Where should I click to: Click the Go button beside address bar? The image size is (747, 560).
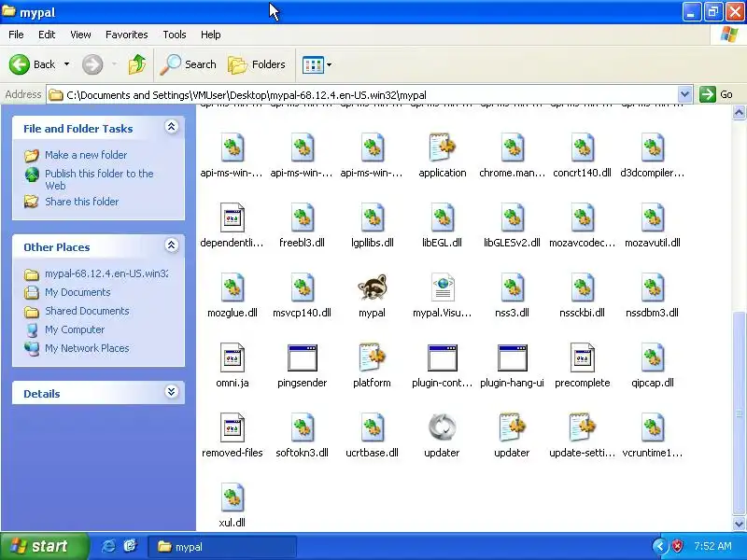(x=716, y=94)
